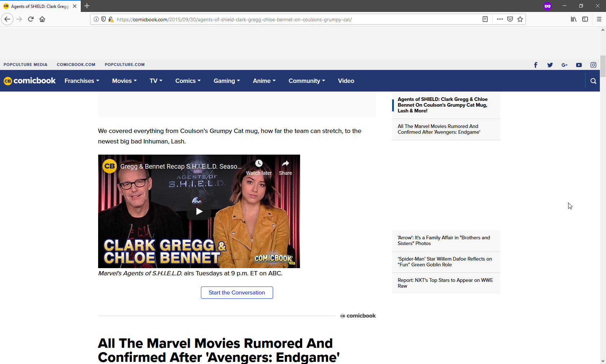Open the POPCULTURE MEDIA link
The image size is (606, 364).
pyautogui.click(x=26, y=65)
